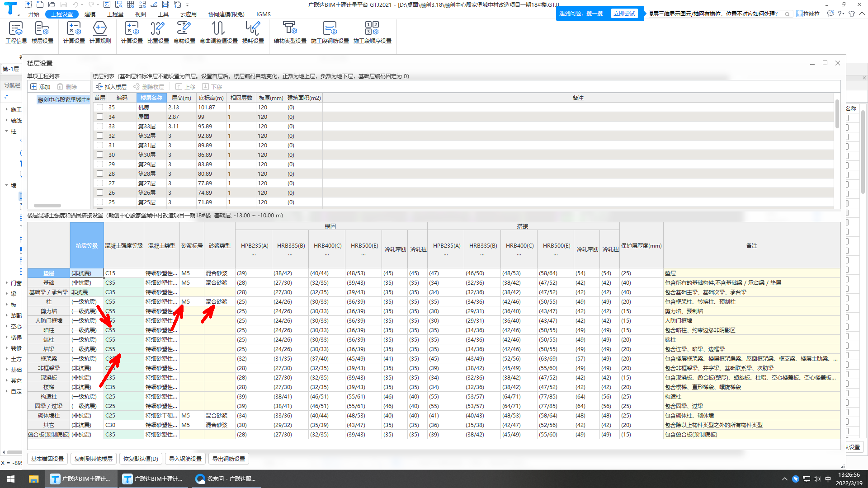Click floor list vertical scrollbar

(837, 114)
